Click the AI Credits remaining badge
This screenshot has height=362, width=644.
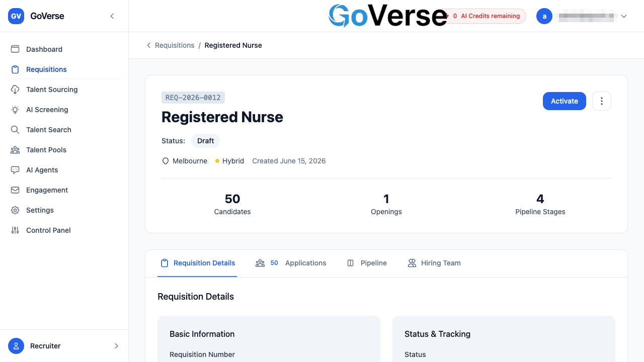483,16
